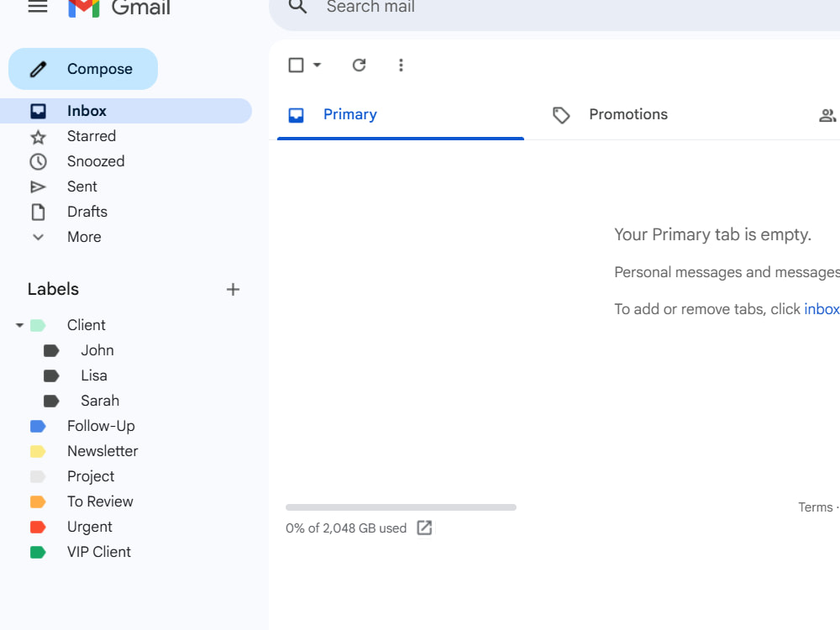Screen dimensions: 840x630
Task: Click the Promotions tag icon
Action: 561,115
